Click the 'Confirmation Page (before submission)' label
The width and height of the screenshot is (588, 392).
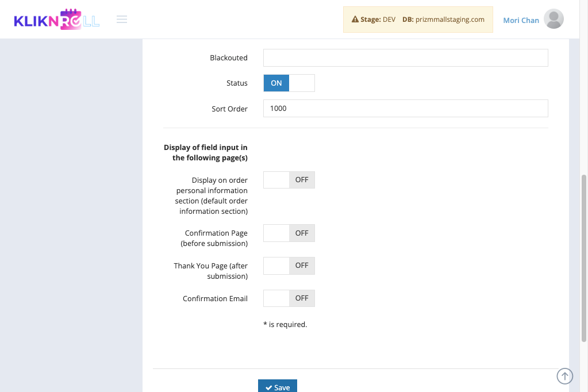(x=214, y=238)
